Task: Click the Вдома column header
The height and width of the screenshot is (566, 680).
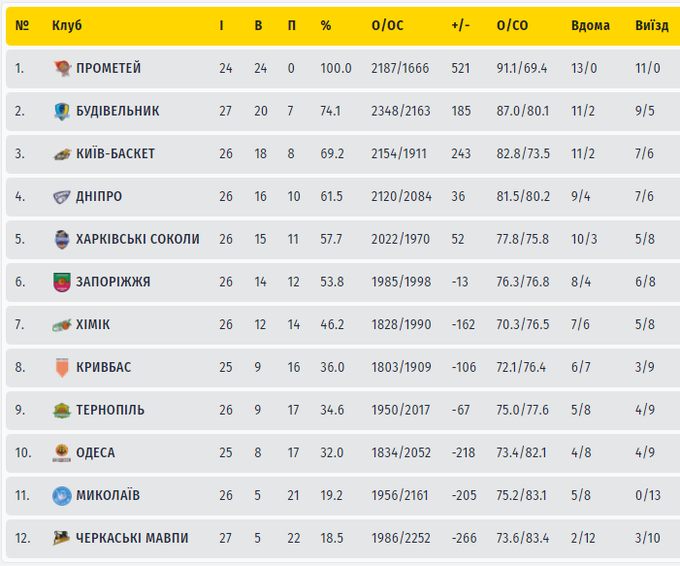Action: pyautogui.click(x=590, y=25)
